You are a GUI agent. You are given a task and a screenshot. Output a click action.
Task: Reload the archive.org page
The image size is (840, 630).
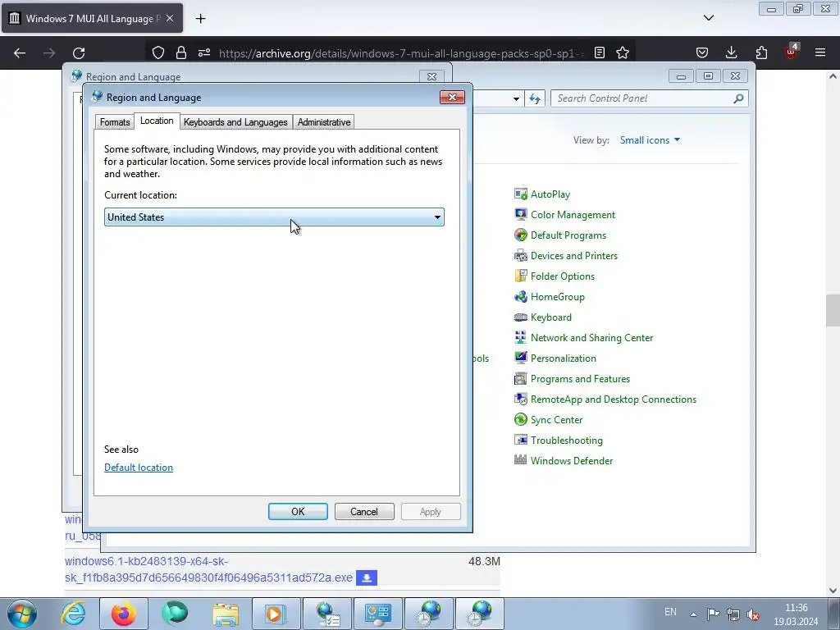[79, 52]
